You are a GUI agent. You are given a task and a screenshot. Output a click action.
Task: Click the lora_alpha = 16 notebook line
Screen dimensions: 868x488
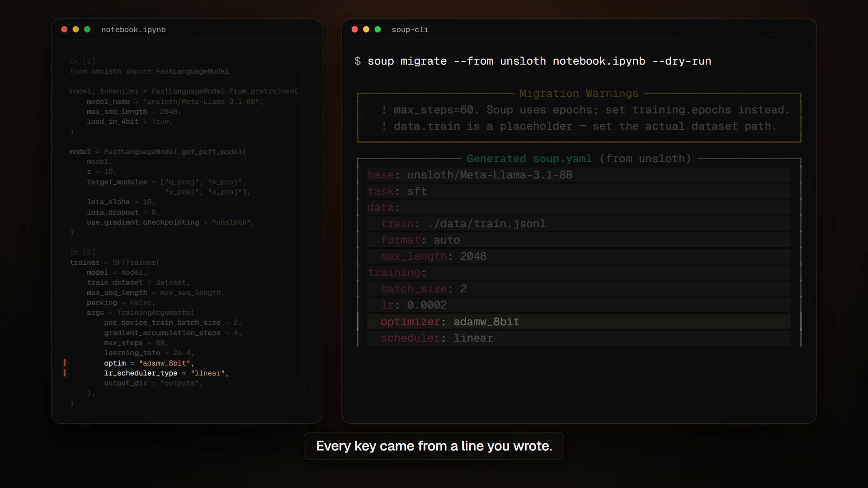pos(121,202)
